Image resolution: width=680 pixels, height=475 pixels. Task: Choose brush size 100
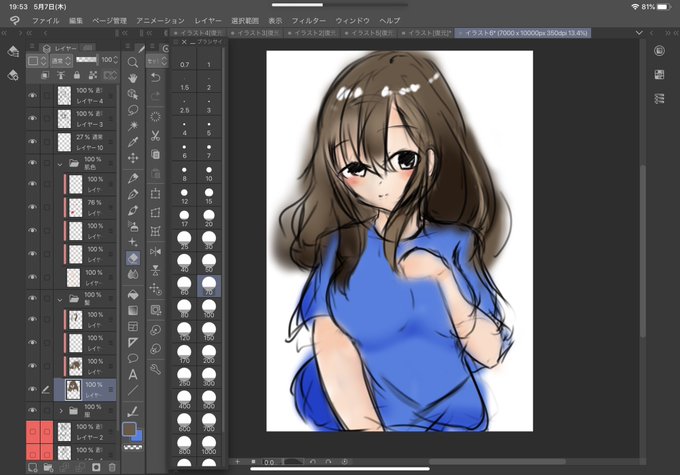point(209,309)
